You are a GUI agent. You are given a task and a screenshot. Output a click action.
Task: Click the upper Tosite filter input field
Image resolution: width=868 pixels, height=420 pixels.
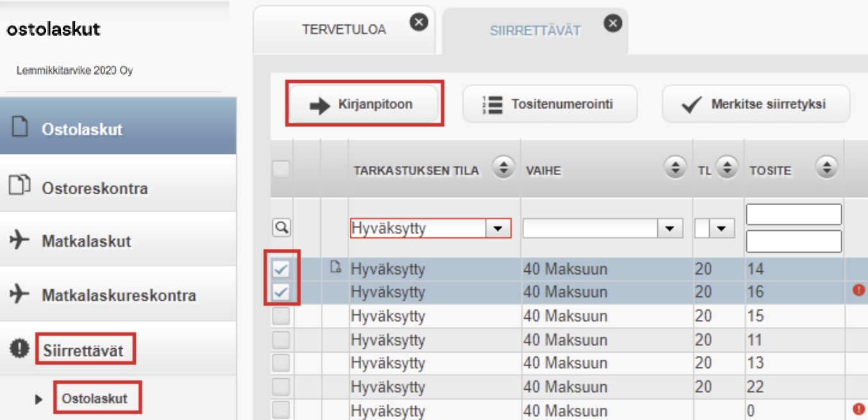coord(794,215)
